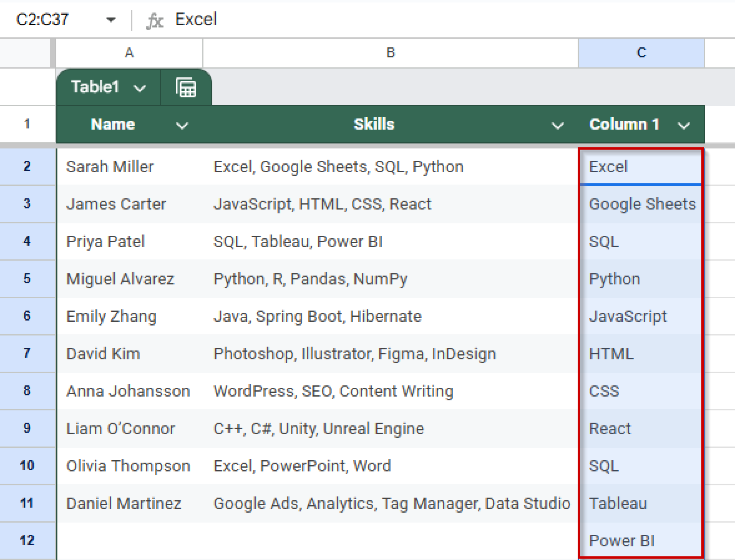Open the Column 1 filter dropdown

[684, 126]
